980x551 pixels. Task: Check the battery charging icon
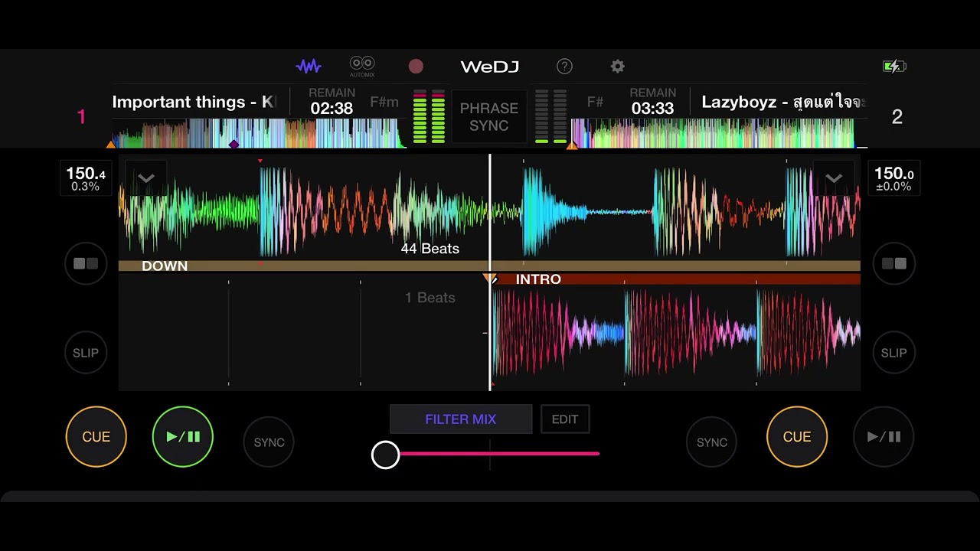(x=894, y=67)
